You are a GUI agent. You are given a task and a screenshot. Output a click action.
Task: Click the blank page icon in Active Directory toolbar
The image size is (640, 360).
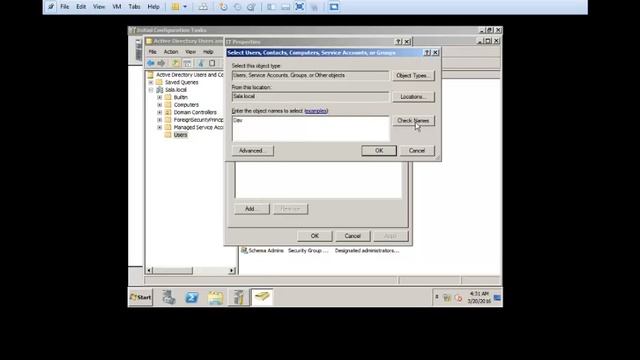tap(212, 63)
